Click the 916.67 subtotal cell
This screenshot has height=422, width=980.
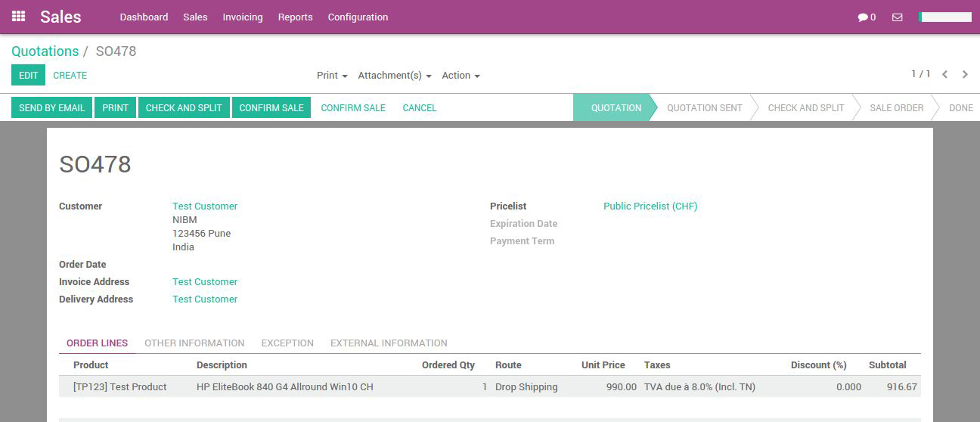point(902,386)
